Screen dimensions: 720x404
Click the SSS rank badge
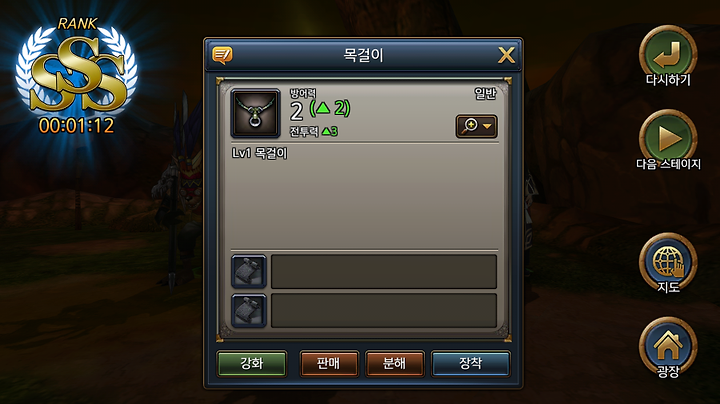coord(77,69)
